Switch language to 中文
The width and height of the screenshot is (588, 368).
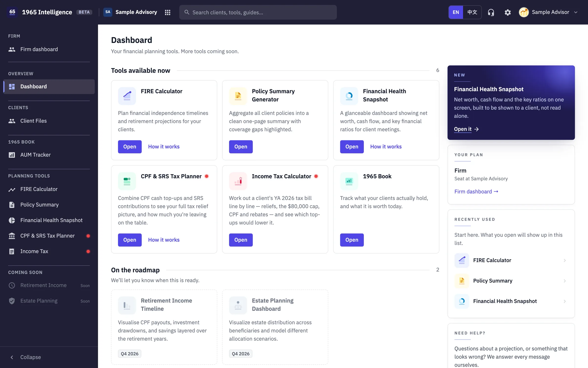coord(472,12)
